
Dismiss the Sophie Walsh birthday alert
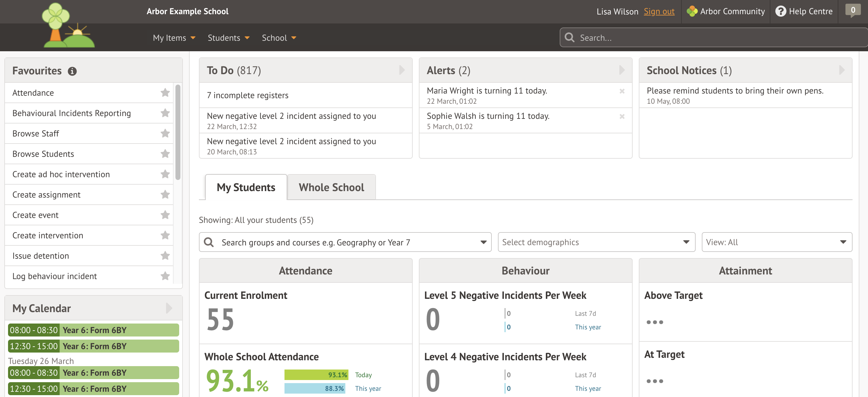622,116
